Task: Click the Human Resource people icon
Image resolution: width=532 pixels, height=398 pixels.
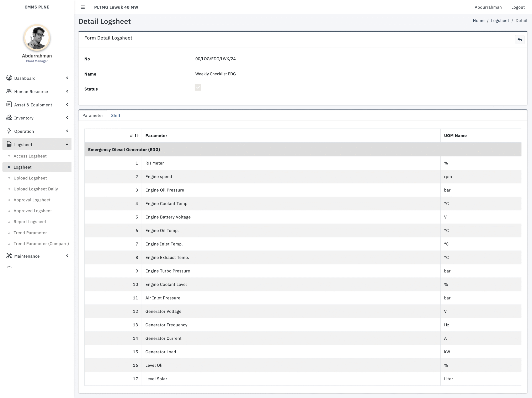Action: point(9,91)
